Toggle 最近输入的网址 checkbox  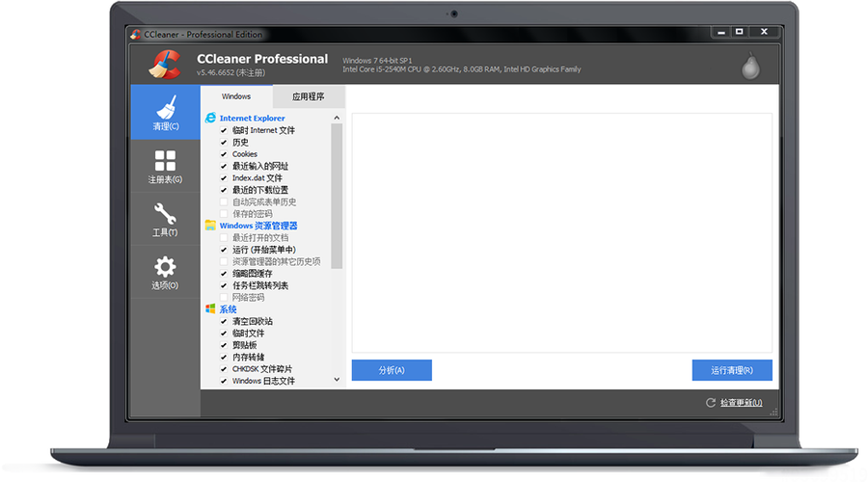pyautogui.click(x=224, y=166)
